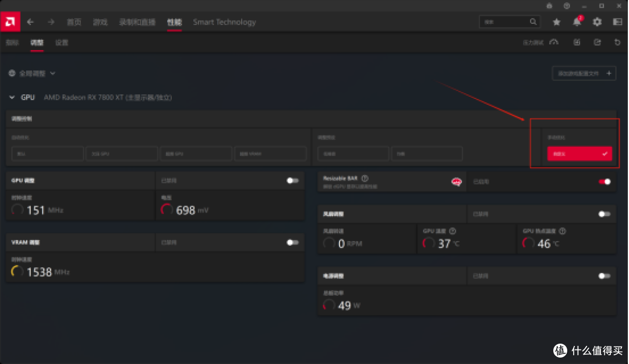Click the AMD logo home icon
This screenshot has width=629, height=364.
coord(10,22)
